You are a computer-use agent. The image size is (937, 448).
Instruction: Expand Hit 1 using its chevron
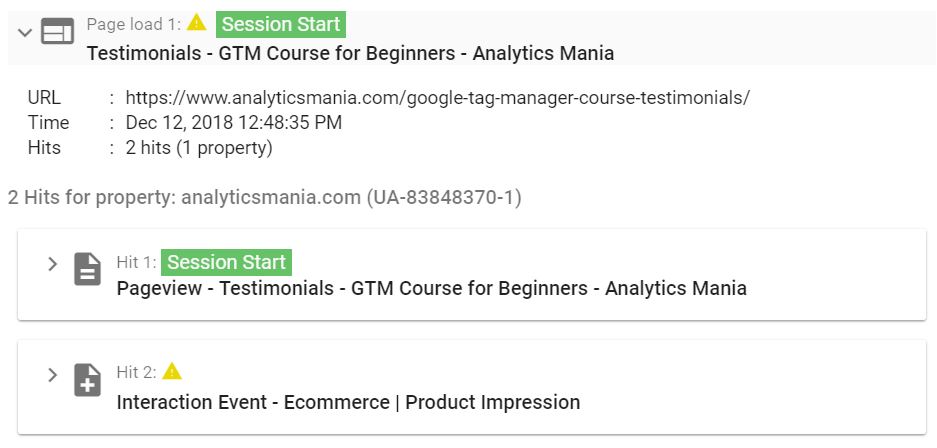coord(53,263)
